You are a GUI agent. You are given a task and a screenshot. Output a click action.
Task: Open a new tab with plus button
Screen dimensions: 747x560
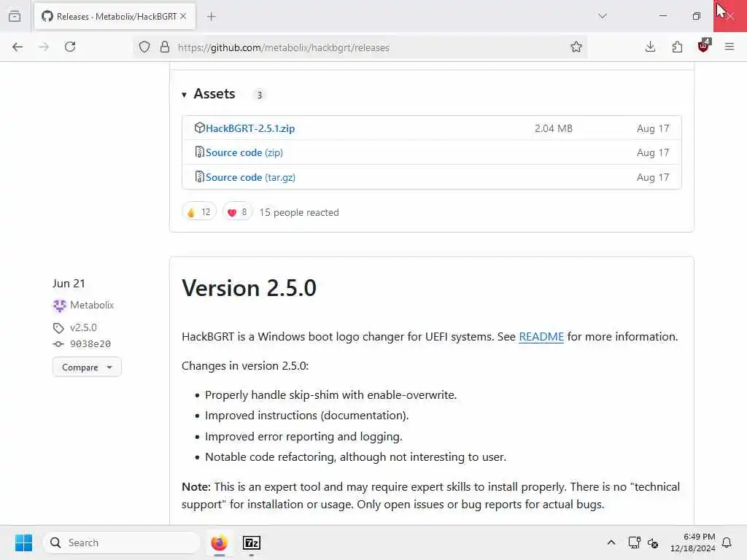click(212, 17)
